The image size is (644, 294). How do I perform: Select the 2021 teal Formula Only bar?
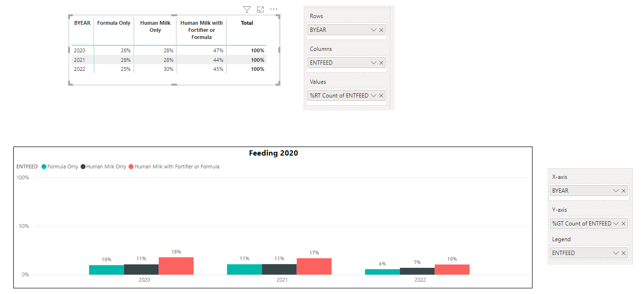pos(244,269)
